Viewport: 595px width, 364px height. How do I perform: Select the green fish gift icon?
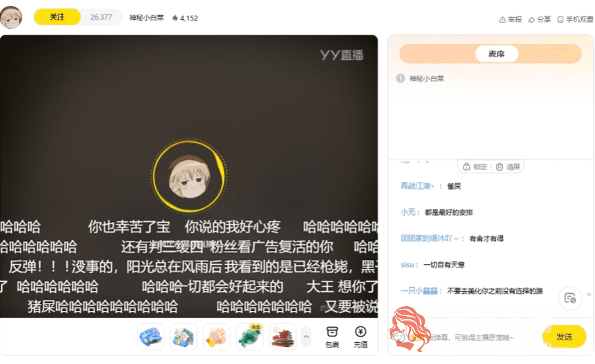pos(250,336)
